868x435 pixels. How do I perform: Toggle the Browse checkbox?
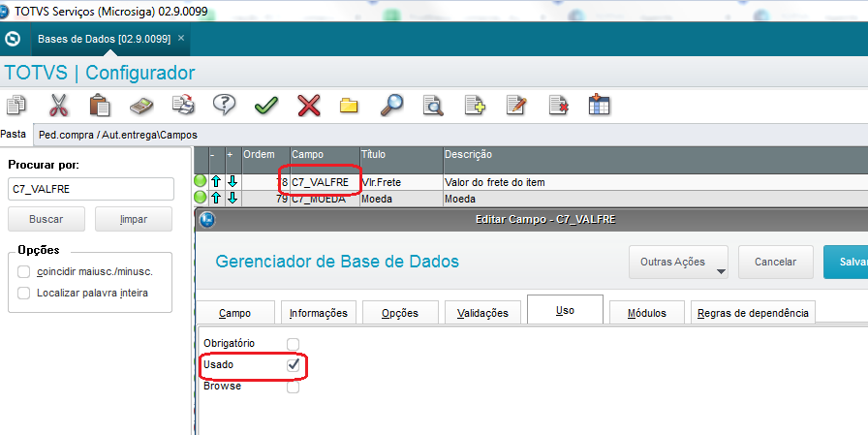(293, 387)
